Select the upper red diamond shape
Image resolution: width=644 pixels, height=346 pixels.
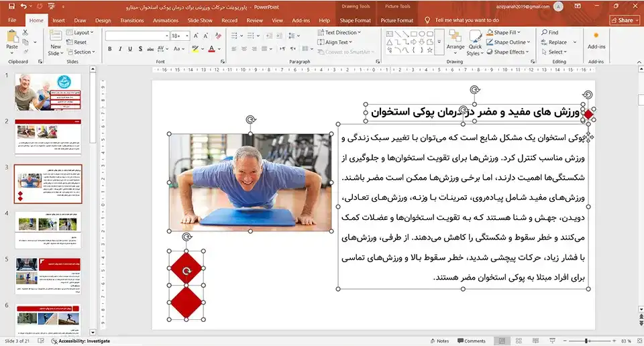[186, 268]
